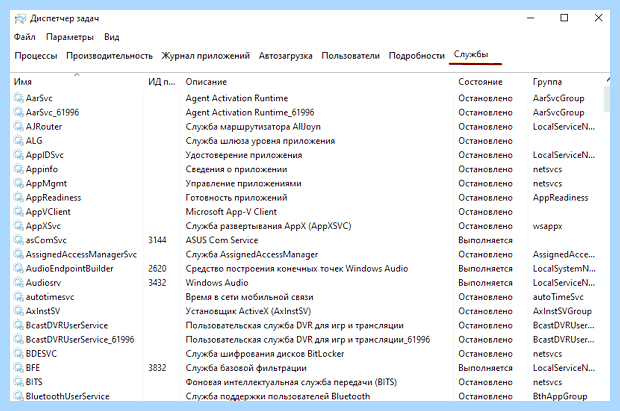
Task: Click the Удостоверение приложения description
Action: [x=244, y=155]
